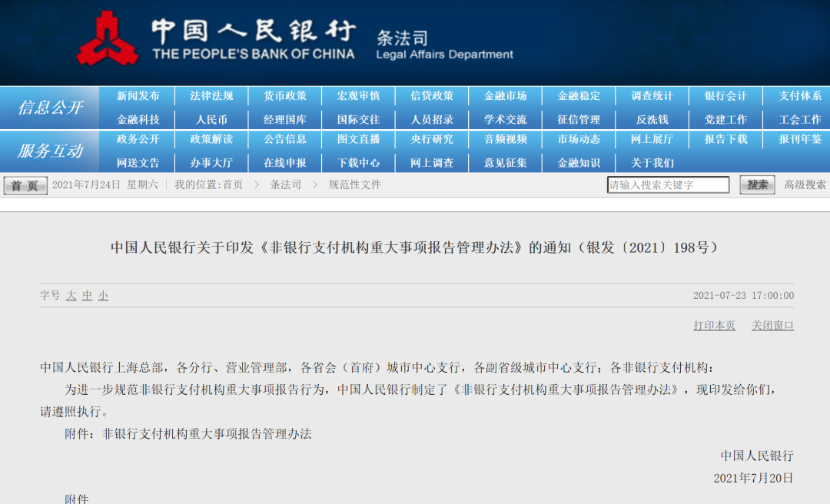Image resolution: width=830 pixels, height=504 pixels.
Task: Open the 经理国库 menu item
Action: coord(285,120)
